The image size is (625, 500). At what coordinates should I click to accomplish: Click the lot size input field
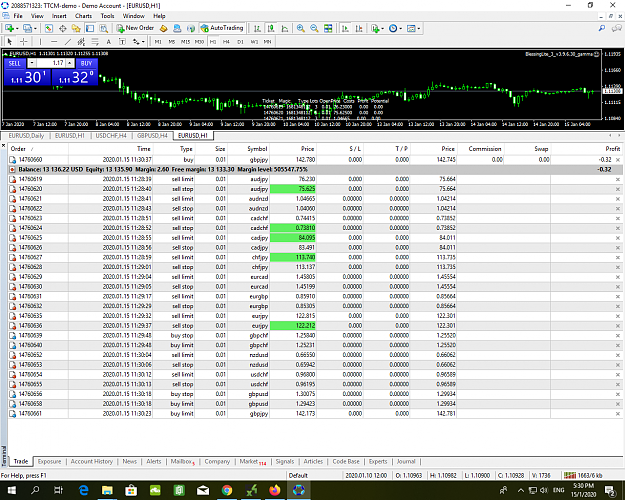click(x=51, y=63)
